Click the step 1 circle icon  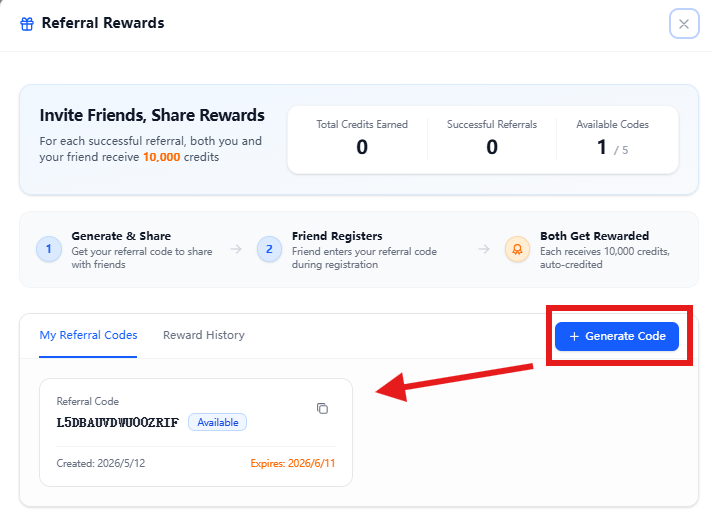[49, 249]
